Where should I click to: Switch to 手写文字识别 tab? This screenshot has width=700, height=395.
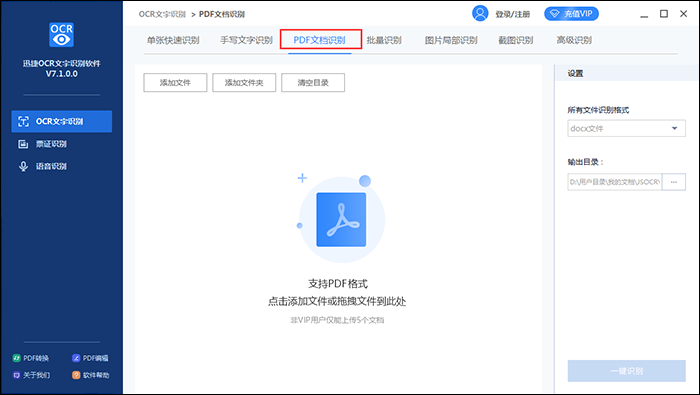point(246,40)
